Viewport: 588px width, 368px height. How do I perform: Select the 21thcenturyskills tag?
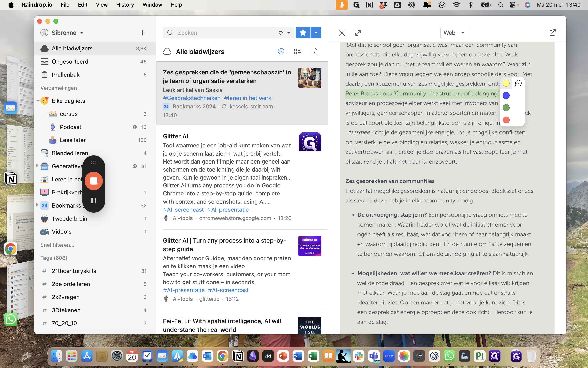point(95,271)
